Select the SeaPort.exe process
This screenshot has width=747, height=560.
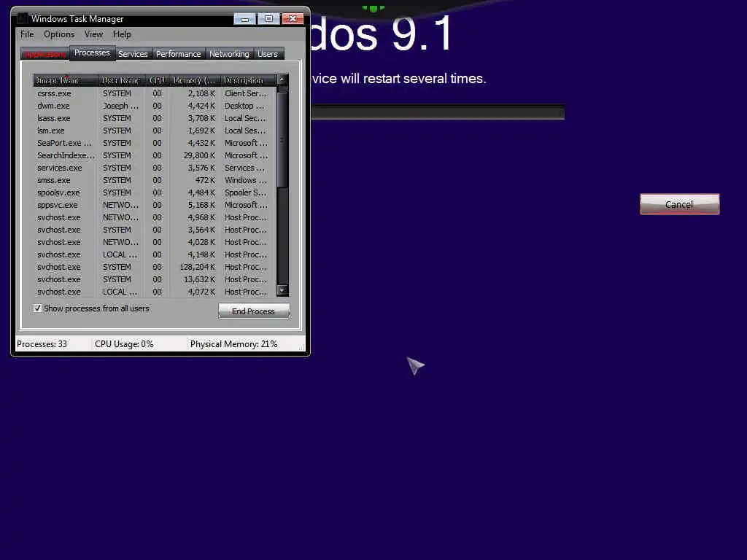point(155,143)
